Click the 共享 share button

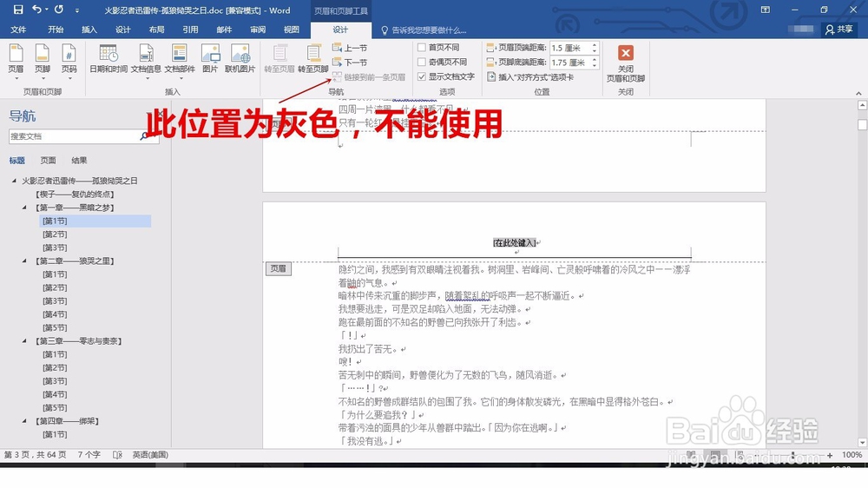[x=839, y=30]
